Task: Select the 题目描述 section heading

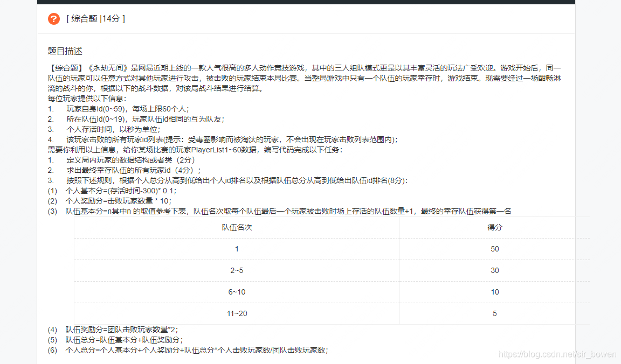Action: 64,51
